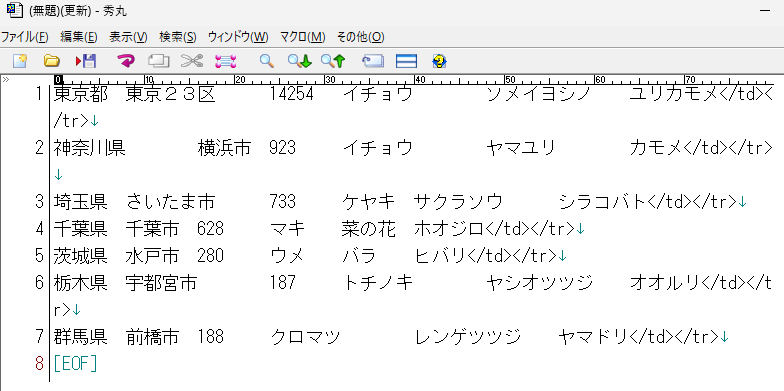Screen dimensions: 784x391
Task: Click the text ヤマドリ
Action: click(594, 337)
